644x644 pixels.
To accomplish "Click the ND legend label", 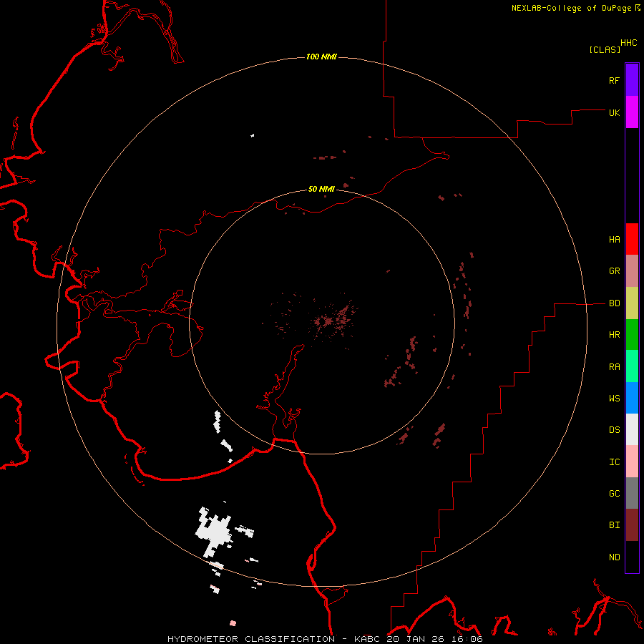I will 614,557.
